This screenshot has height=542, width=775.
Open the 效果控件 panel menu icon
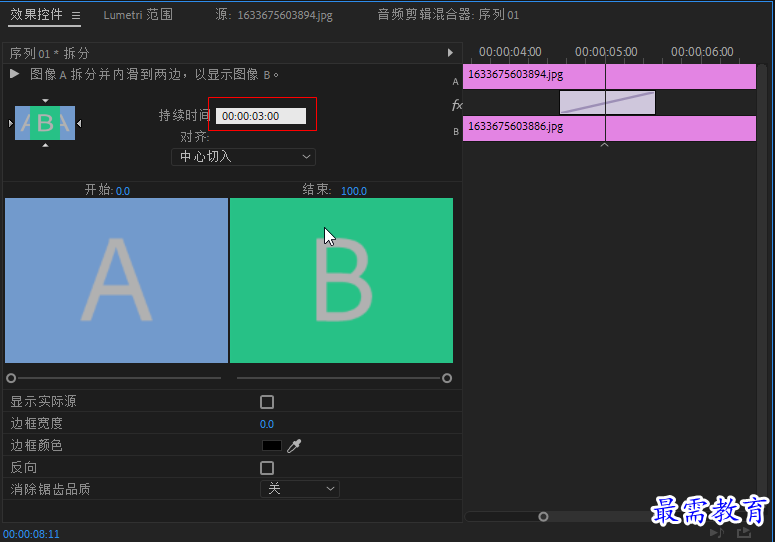(76, 15)
